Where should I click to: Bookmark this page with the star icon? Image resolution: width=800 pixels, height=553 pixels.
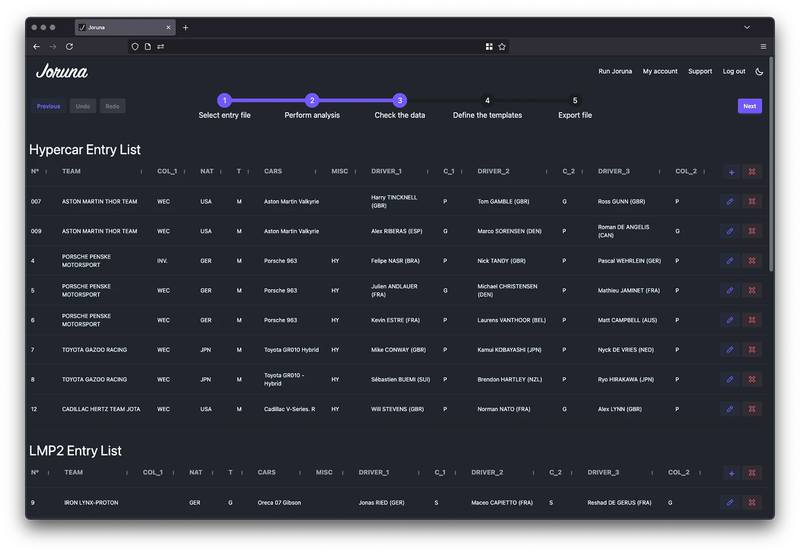point(502,46)
